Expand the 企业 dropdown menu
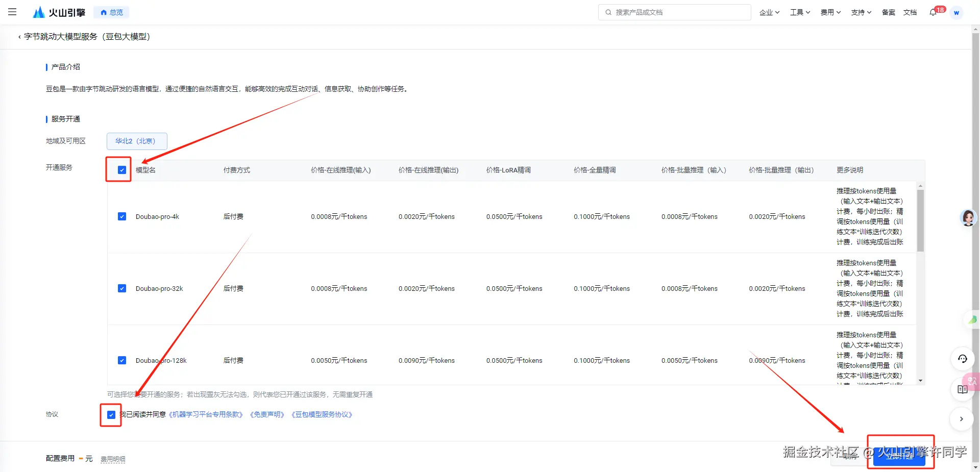The width and height of the screenshot is (980, 472). [769, 12]
